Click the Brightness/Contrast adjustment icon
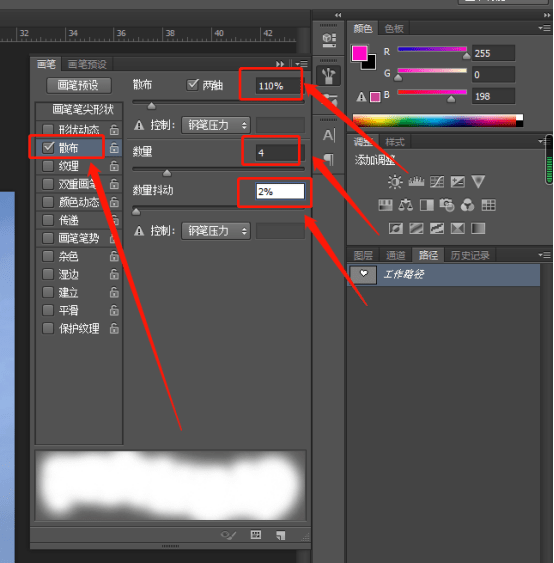Viewport: 554px width, 563px height. pos(395,181)
